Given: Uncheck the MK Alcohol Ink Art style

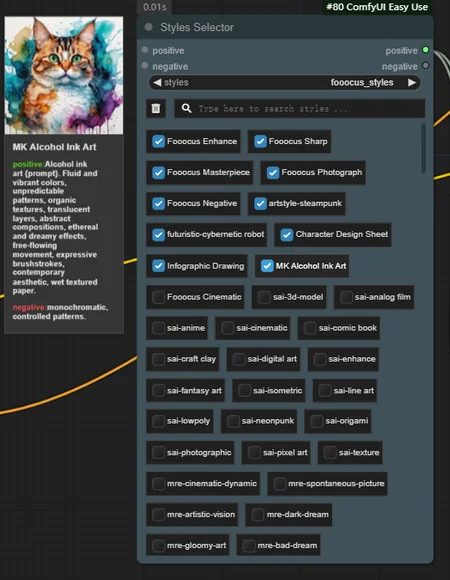Looking at the screenshot, I should (x=267, y=266).
